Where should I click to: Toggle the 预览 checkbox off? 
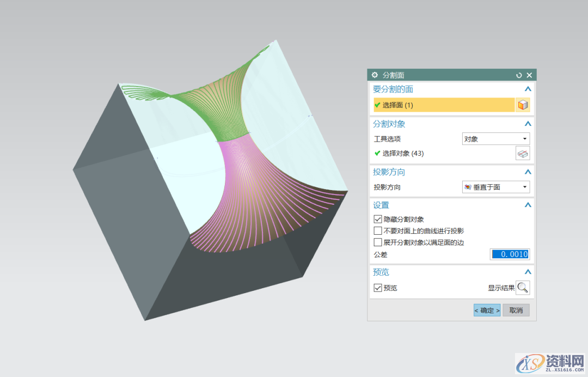378,288
